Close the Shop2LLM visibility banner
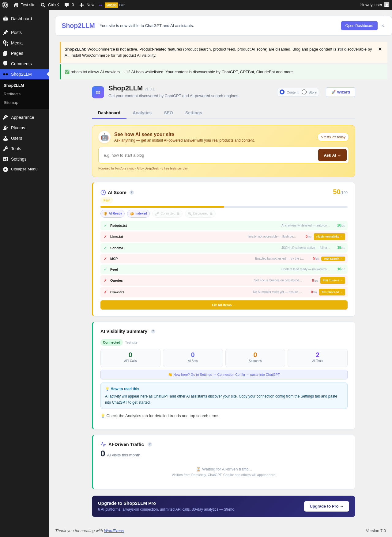The height and width of the screenshot is (537, 392). [x=383, y=26]
